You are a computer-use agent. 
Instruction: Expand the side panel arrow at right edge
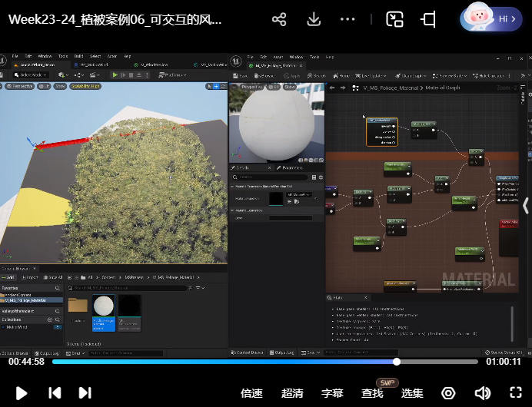526,206
